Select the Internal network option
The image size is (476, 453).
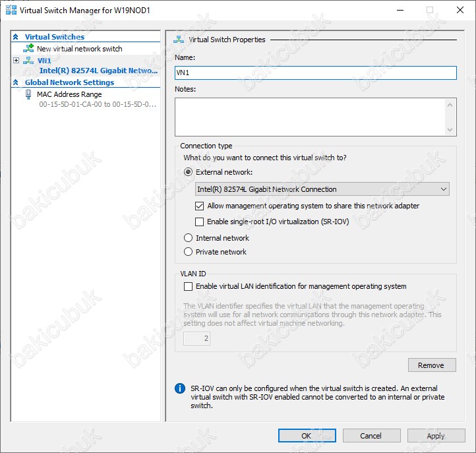click(189, 238)
